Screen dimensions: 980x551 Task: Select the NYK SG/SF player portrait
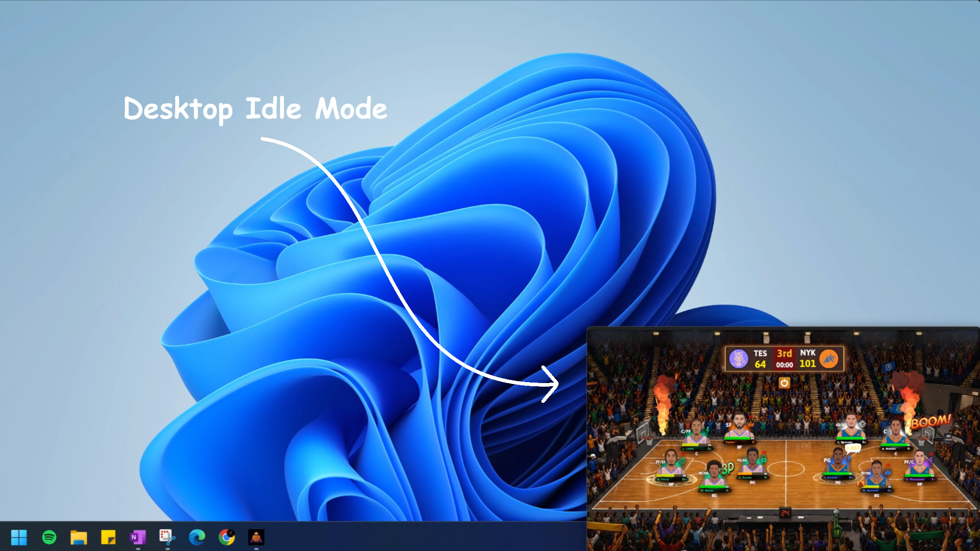pos(851,424)
